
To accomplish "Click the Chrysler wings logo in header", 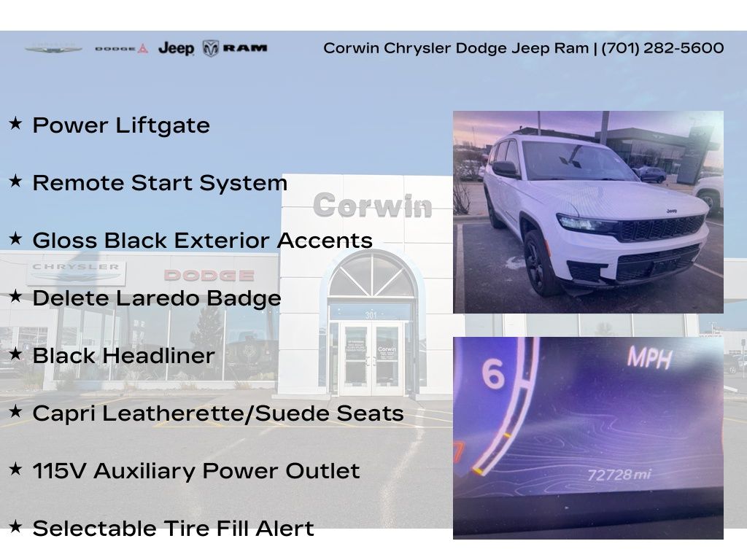I will click(x=53, y=49).
